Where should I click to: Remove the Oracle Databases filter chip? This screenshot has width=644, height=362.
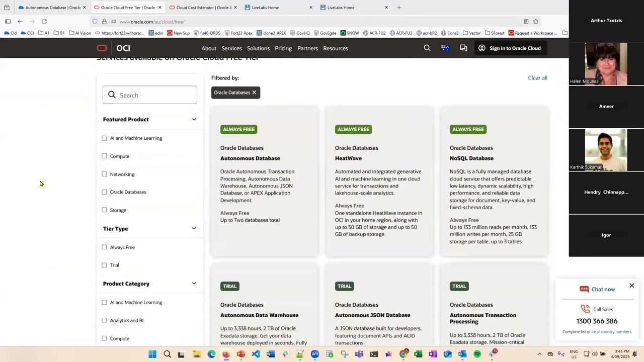(x=254, y=93)
